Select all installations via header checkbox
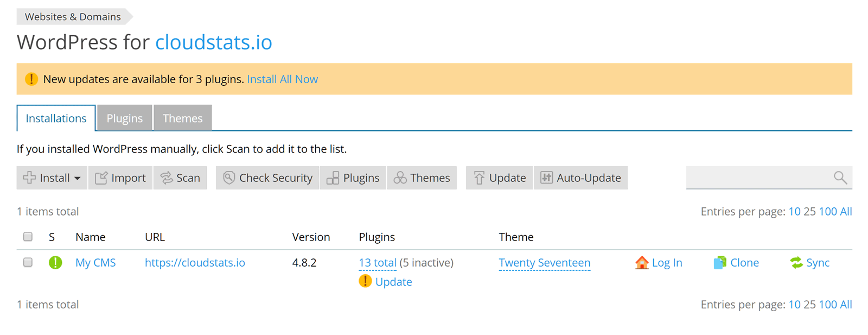Image resolution: width=868 pixels, height=335 pixels. click(x=28, y=237)
